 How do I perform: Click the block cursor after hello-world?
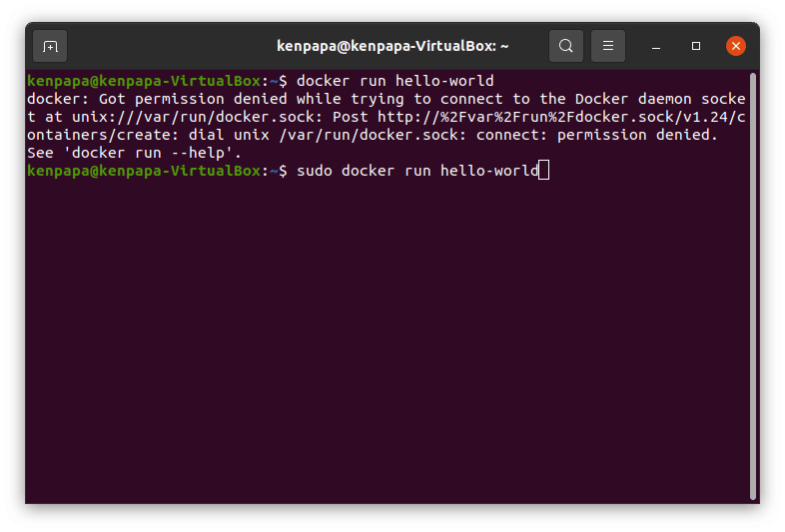point(543,170)
